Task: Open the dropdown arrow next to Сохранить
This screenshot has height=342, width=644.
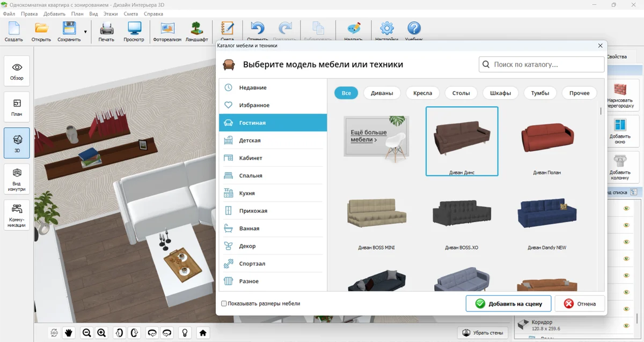Action: [85, 32]
